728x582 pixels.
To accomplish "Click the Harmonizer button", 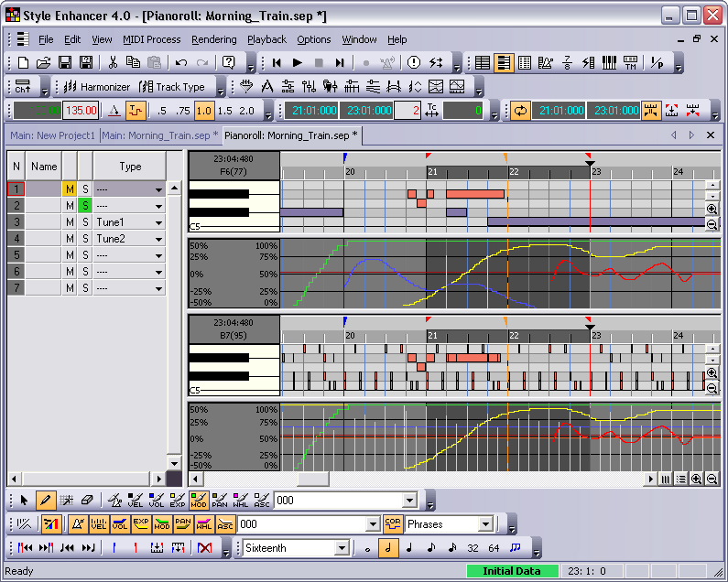I will point(96,87).
